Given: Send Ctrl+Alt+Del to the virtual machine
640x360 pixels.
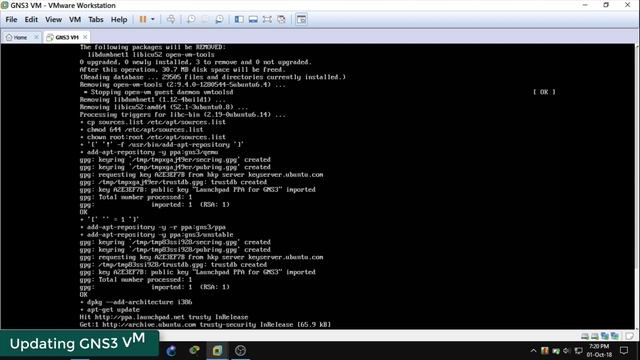Looking at the screenshot, I should point(171,19).
